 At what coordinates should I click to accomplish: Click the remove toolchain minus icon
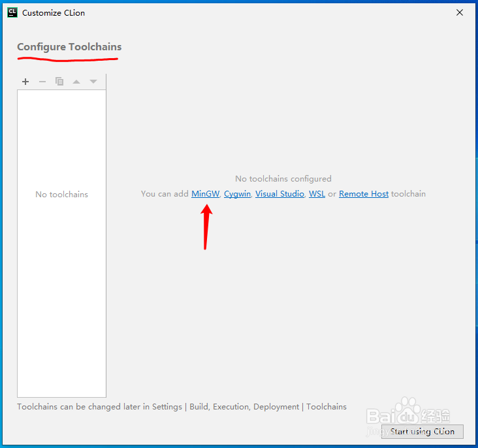click(42, 82)
